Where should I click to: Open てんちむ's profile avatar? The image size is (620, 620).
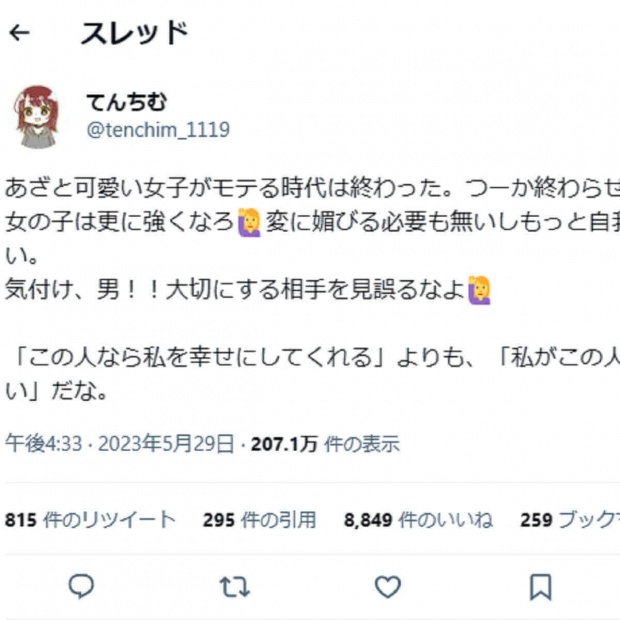[x=36, y=117]
